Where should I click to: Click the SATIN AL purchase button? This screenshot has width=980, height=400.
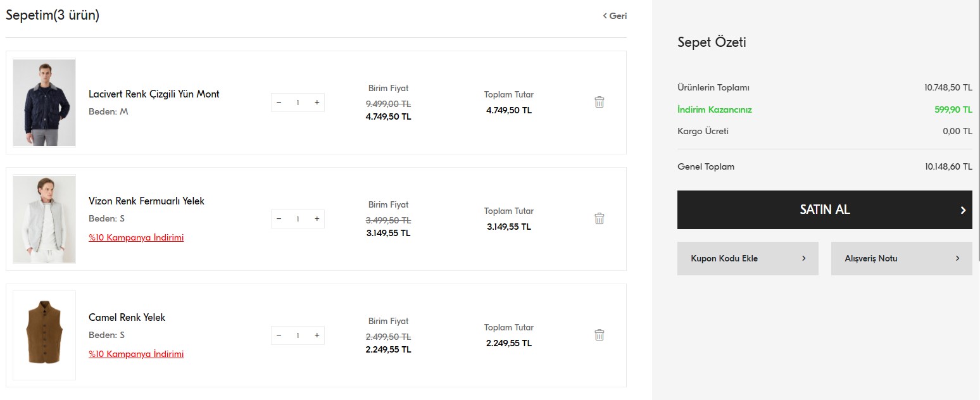click(824, 209)
